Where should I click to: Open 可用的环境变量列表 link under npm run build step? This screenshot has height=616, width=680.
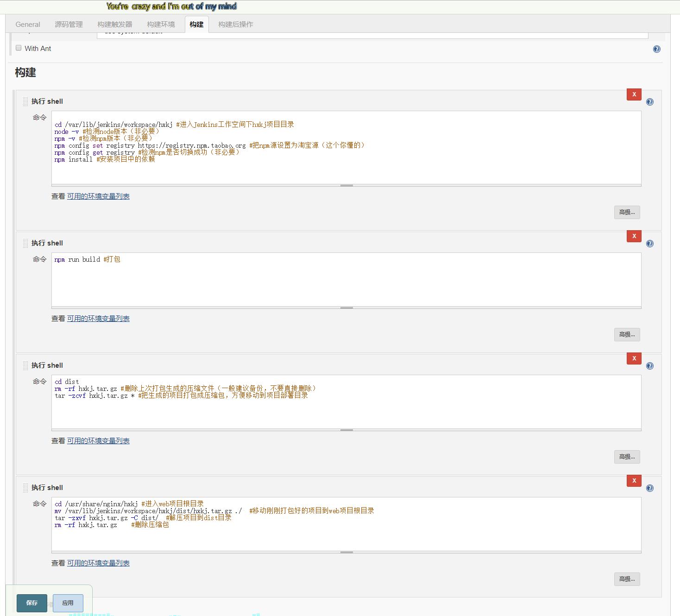pos(98,319)
